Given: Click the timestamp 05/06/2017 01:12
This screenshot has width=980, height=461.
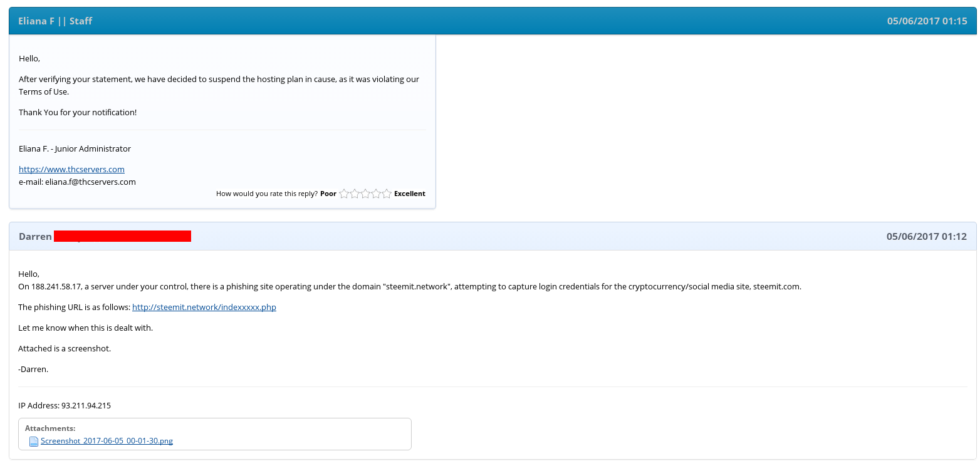Looking at the screenshot, I should pyautogui.click(x=927, y=236).
